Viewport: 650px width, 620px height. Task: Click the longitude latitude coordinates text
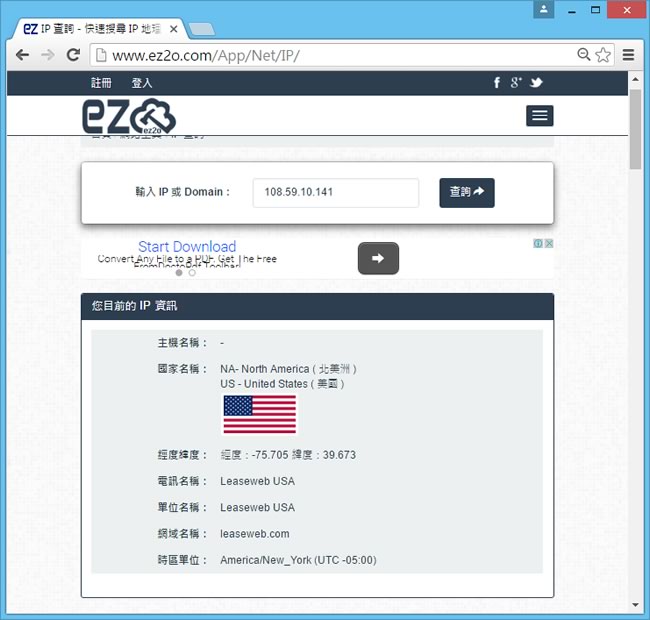click(288, 455)
